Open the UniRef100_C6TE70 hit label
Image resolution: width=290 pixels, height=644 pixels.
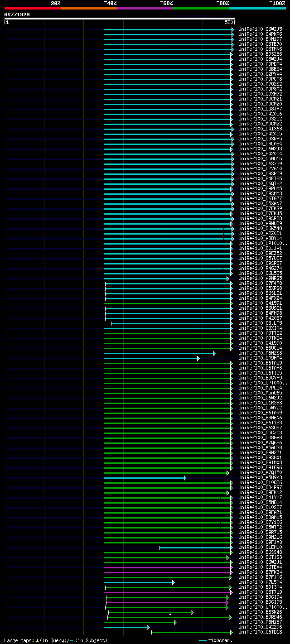click(x=260, y=44)
